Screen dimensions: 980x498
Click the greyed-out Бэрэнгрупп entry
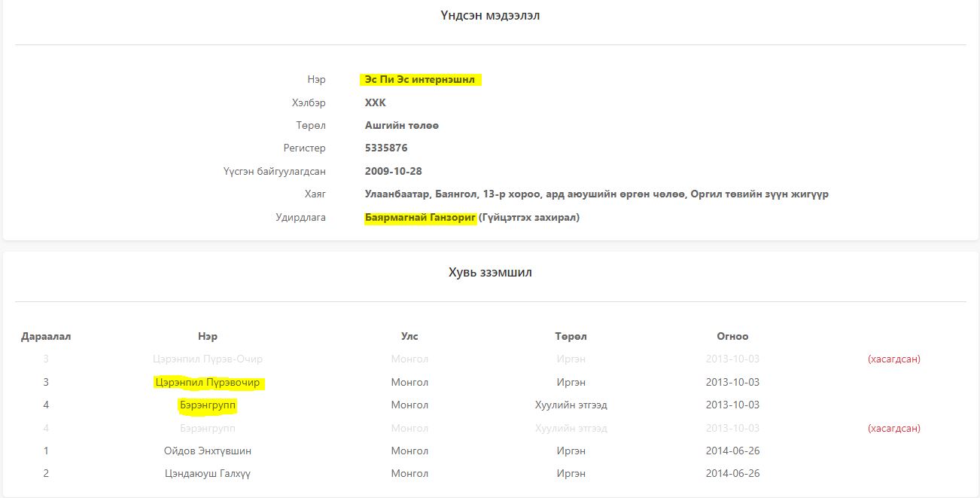pos(207,429)
